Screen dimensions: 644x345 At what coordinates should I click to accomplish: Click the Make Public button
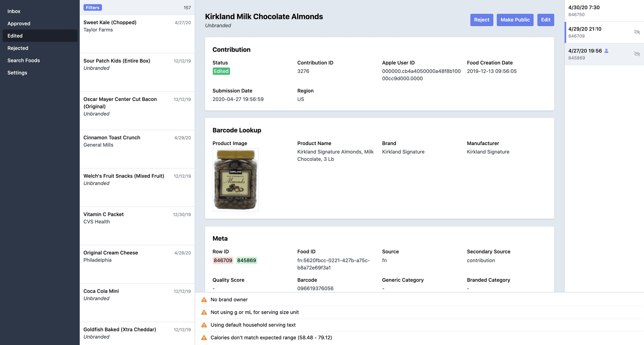click(x=515, y=20)
